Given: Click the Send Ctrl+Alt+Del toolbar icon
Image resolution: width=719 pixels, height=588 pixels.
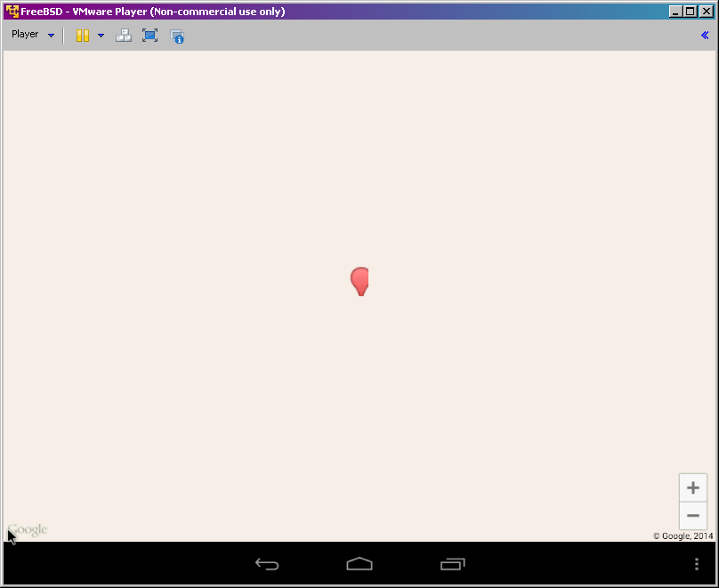Looking at the screenshot, I should [x=124, y=36].
